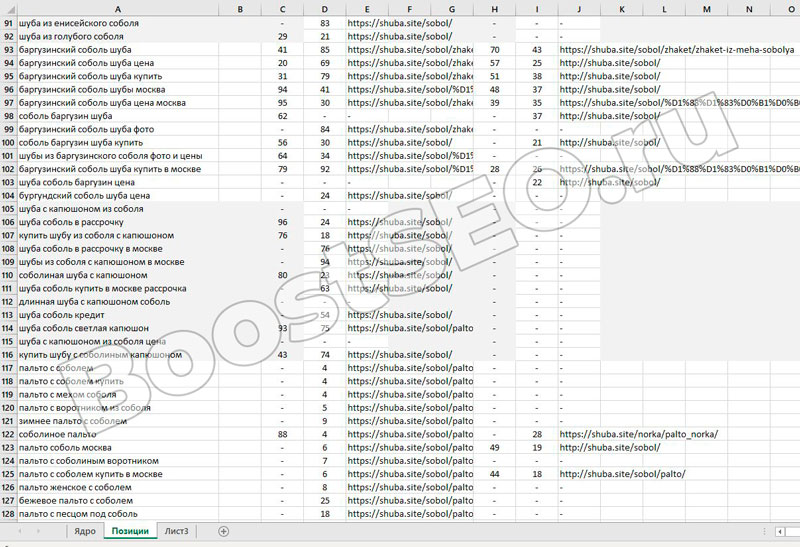Click the previous sheet navigation arrow
Screen dimensions: 800x547
[20, 531]
